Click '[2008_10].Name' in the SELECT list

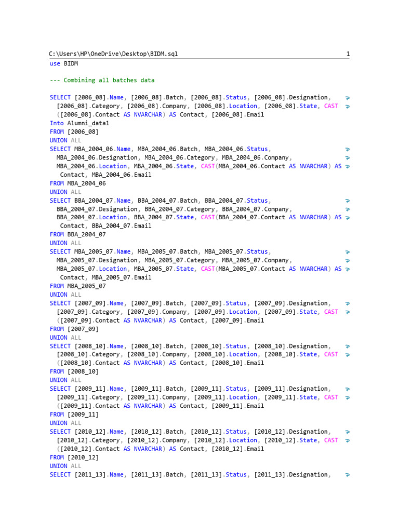pyautogui.click(x=99, y=347)
